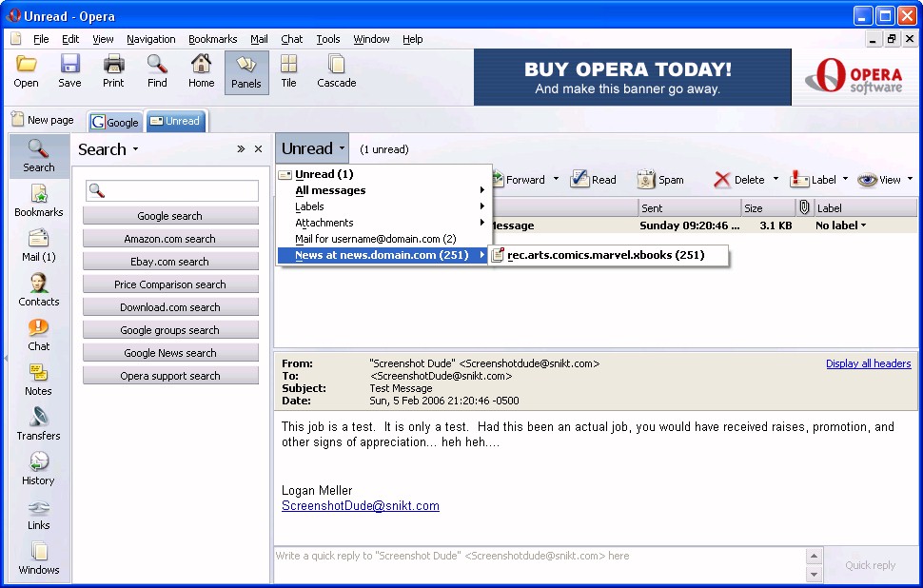
Task: Switch to the Google tab
Action: tap(115, 122)
